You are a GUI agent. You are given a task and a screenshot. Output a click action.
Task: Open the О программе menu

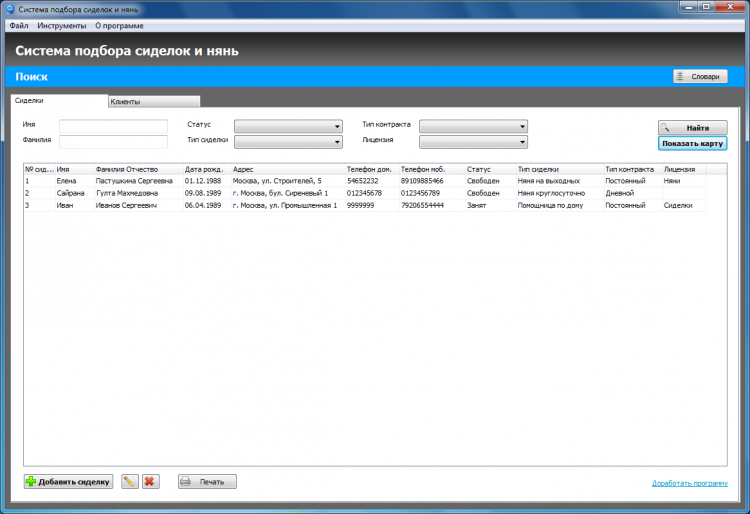pyautogui.click(x=119, y=26)
